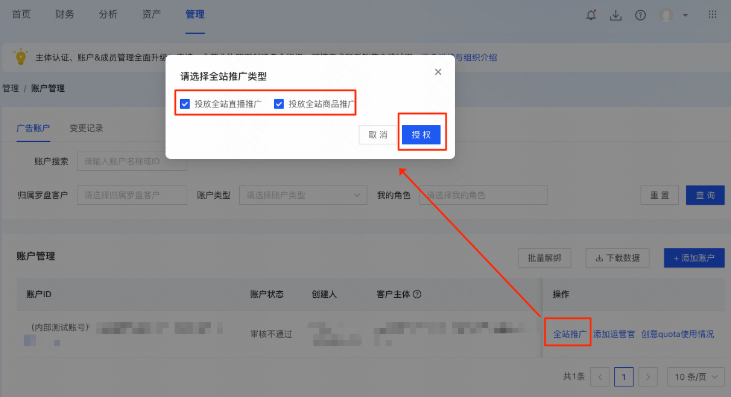Focus the 账户搜索 input field
Image resolution: width=731 pixels, height=397 pixels.
[132, 161]
